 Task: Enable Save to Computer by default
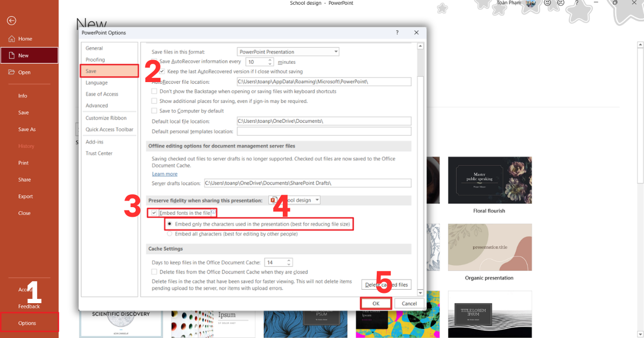pyautogui.click(x=155, y=111)
